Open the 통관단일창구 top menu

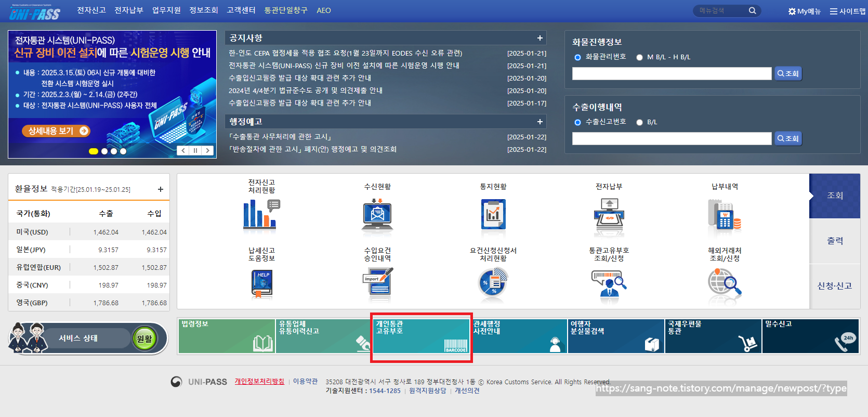(286, 10)
